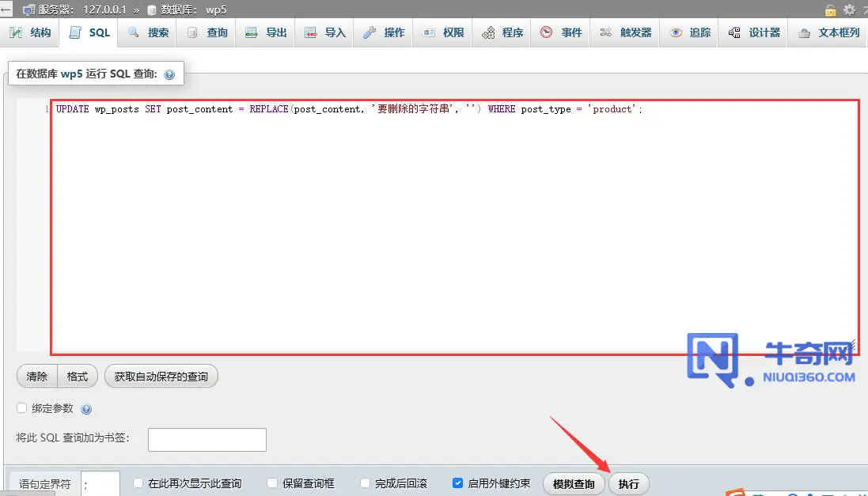
Task: Open the 导出 (Export) tab
Action: pos(266,32)
